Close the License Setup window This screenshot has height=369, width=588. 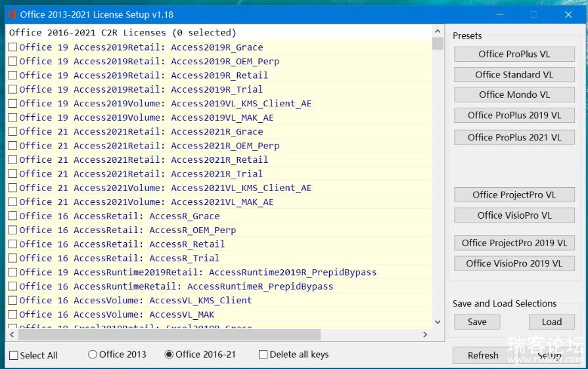click(568, 14)
